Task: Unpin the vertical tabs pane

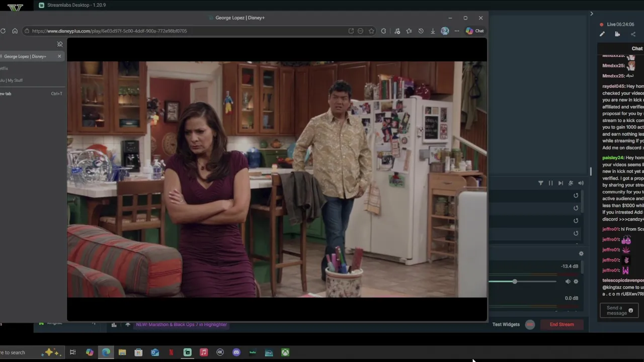Action: [60, 44]
